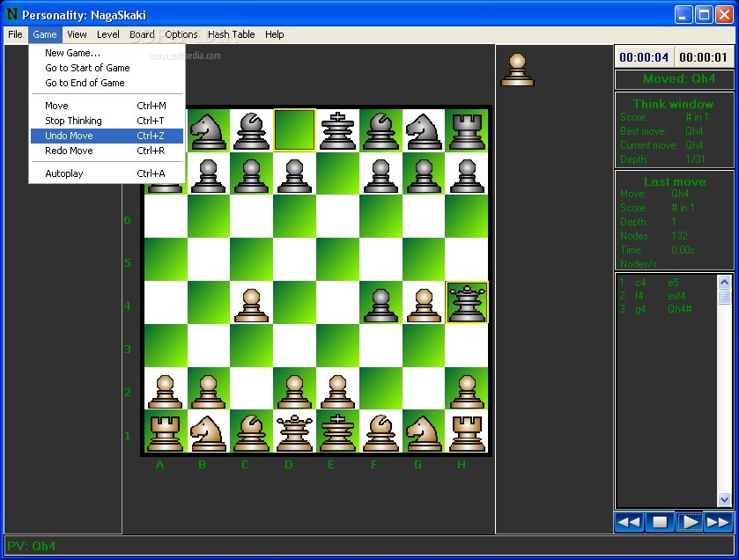Click the play forward triangle button
The height and width of the screenshot is (560, 739).
(690, 522)
